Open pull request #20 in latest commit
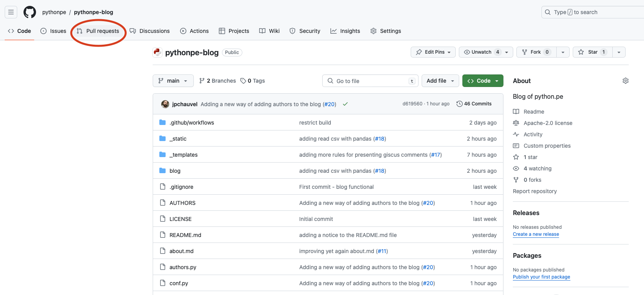This screenshot has width=644, height=295. point(329,104)
